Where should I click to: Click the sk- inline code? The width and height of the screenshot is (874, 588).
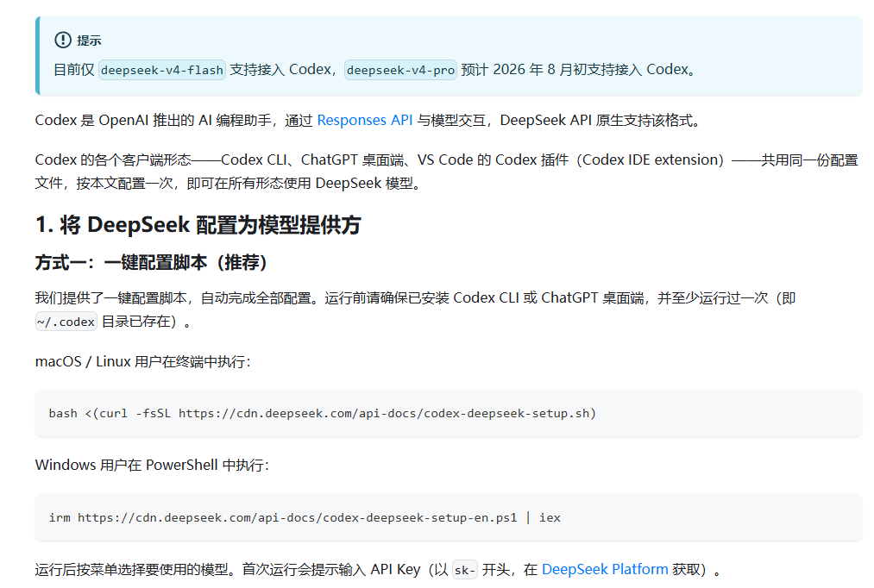click(x=464, y=570)
